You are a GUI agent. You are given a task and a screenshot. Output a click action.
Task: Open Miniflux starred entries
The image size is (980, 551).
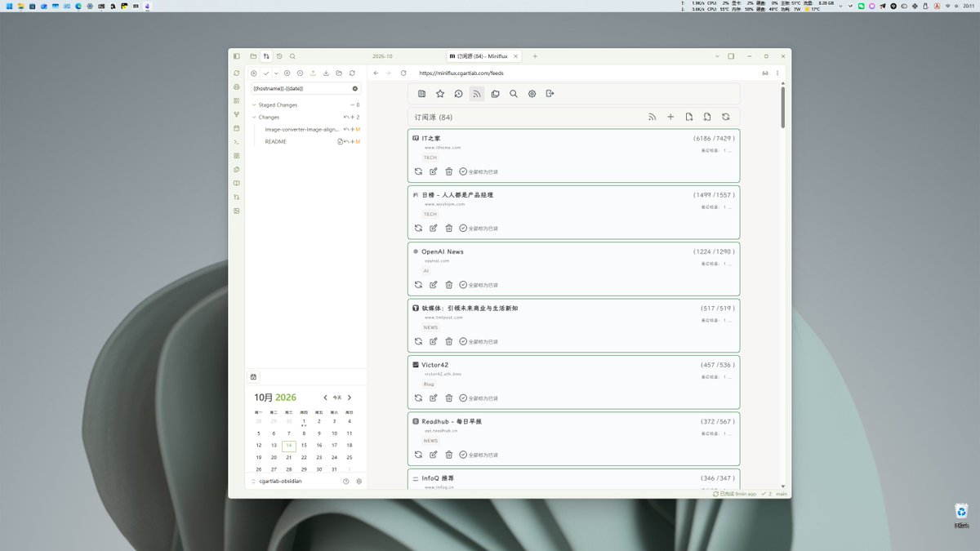tap(440, 94)
